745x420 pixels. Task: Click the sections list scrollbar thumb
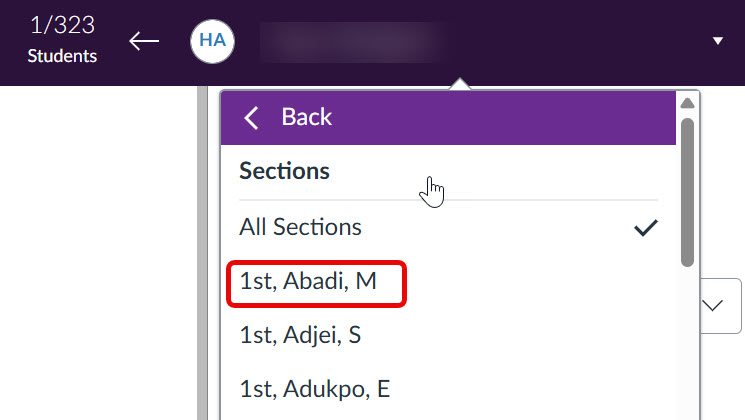tap(687, 192)
